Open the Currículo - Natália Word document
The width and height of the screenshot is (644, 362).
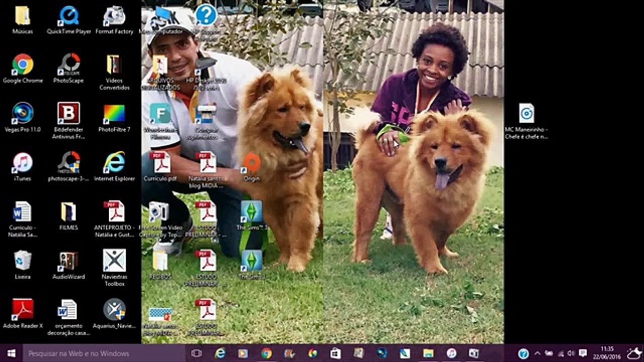(x=23, y=220)
